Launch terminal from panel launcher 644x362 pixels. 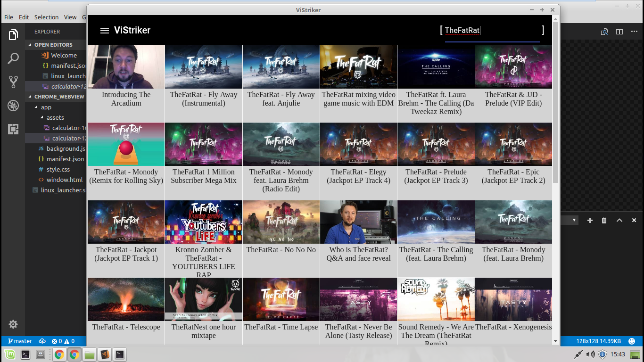[x=25, y=354]
